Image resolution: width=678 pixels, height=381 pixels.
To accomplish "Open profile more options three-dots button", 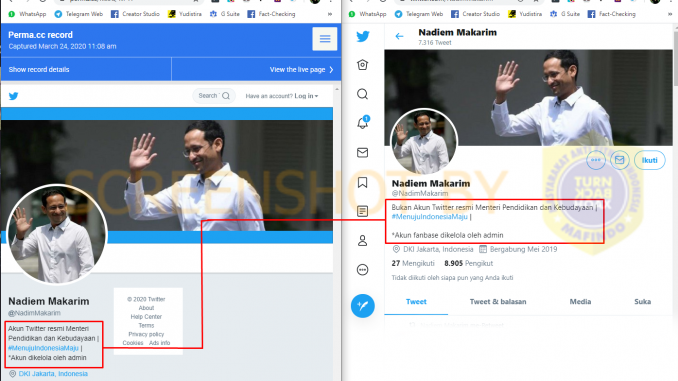I will tap(595, 160).
